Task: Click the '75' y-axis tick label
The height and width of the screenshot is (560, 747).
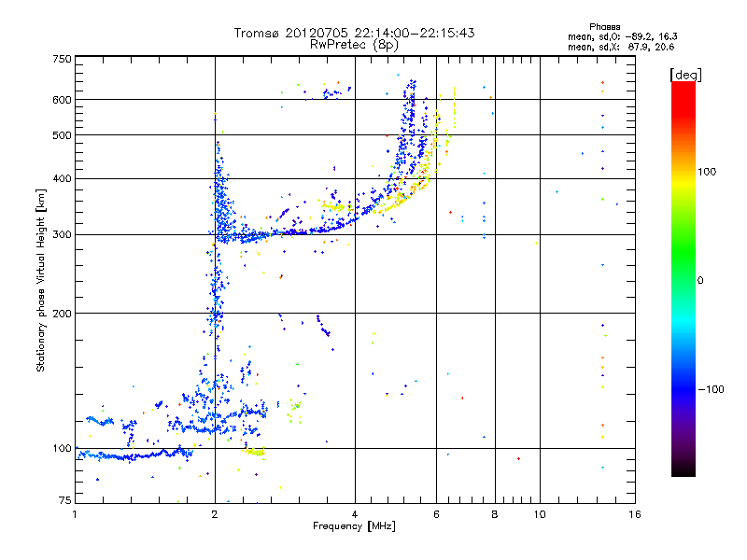Action: coord(65,500)
